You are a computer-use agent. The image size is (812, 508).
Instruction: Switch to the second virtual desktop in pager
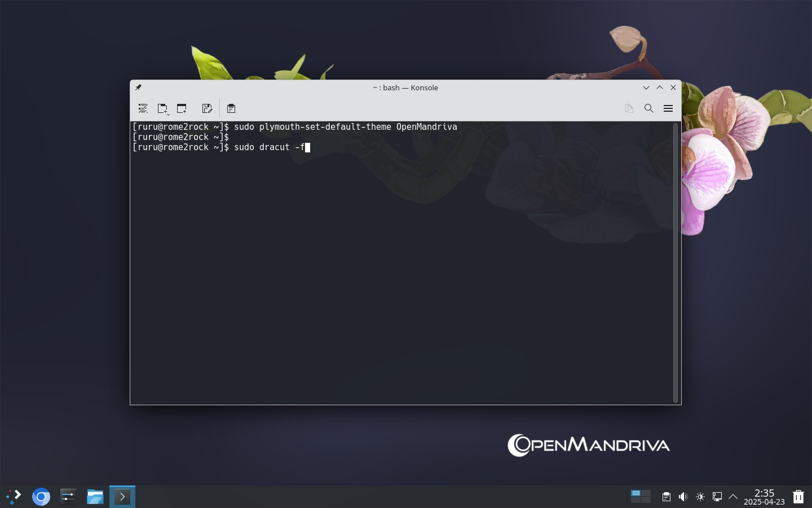point(646,493)
